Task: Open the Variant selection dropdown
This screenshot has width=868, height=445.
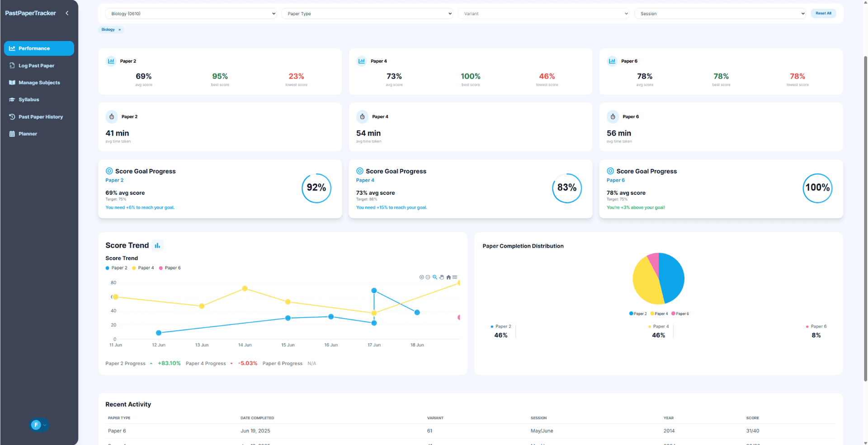Action: tap(544, 14)
